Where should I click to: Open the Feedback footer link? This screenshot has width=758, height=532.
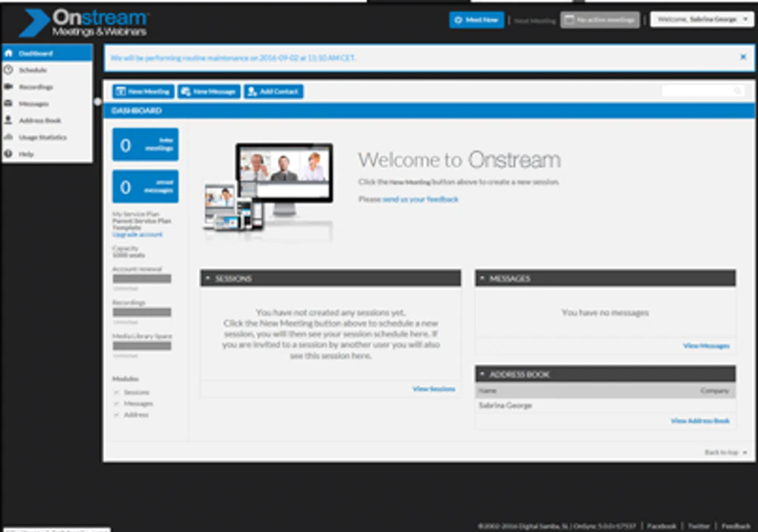pyautogui.click(x=736, y=526)
